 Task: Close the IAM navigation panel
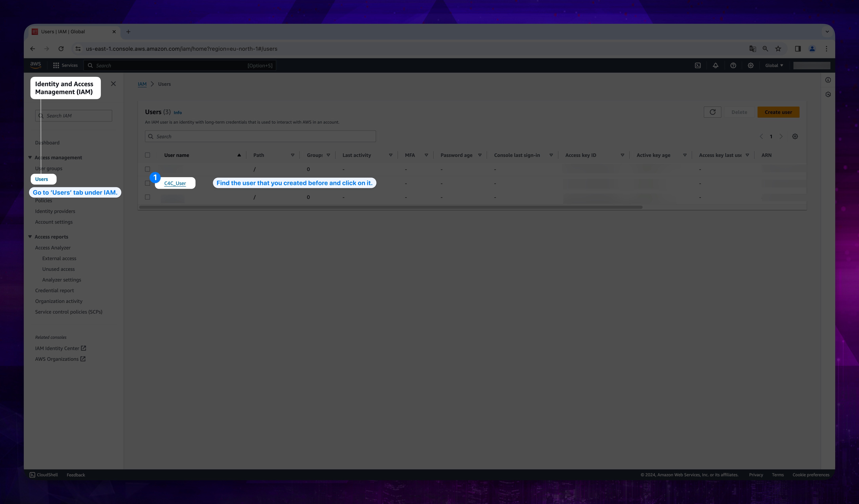pyautogui.click(x=114, y=84)
